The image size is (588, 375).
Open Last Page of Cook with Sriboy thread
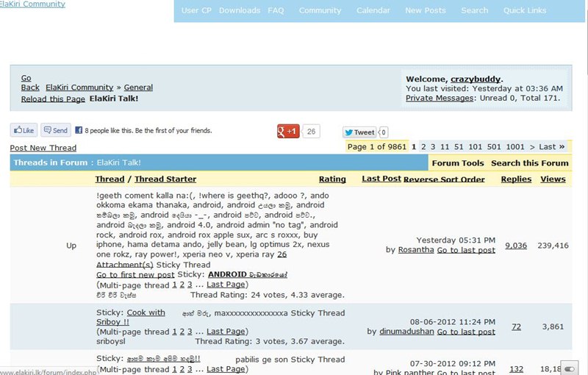(226, 331)
